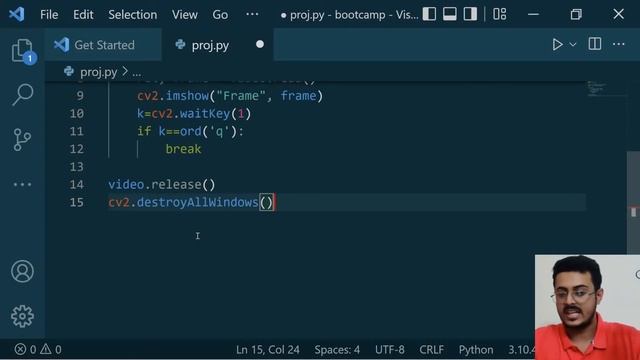Image resolution: width=640 pixels, height=360 pixels.
Task: Expand the run options dropdown arrow
Action: (x=573, y=44)
